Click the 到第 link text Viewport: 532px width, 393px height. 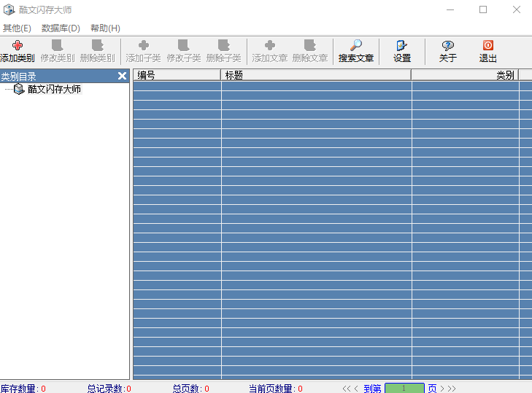click(372, 388)
